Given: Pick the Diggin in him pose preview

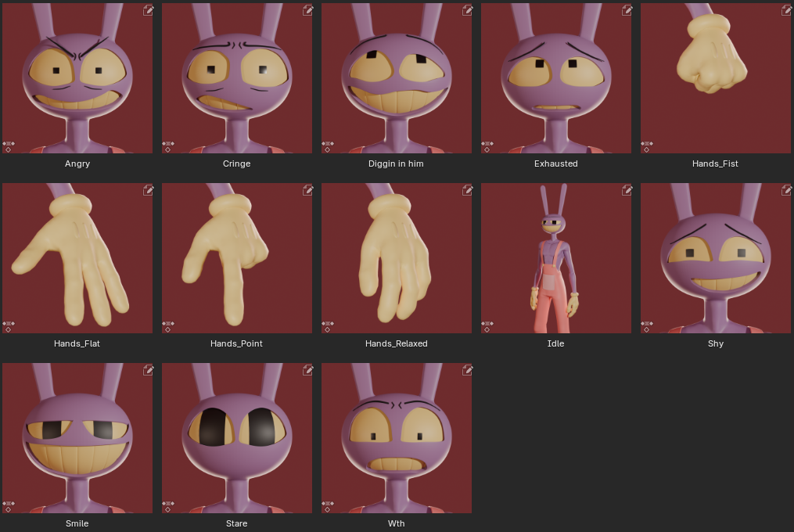Looking at the screenshot, I should point(397,78).
